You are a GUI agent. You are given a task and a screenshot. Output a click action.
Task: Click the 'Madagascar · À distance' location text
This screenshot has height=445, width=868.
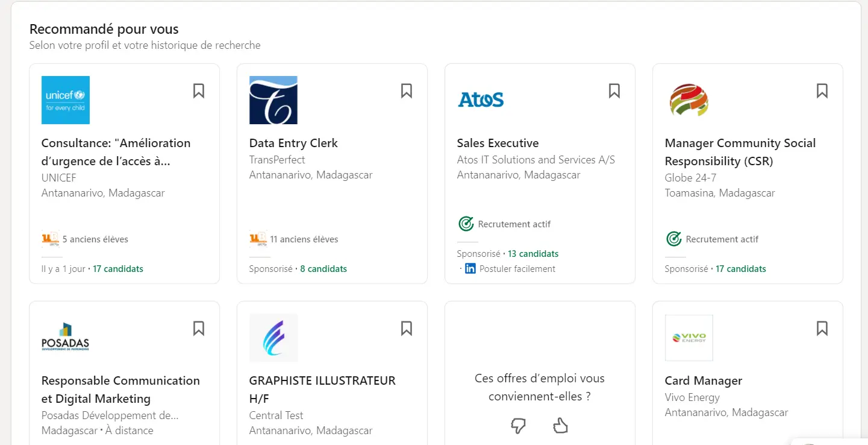(x=98, y=431)
